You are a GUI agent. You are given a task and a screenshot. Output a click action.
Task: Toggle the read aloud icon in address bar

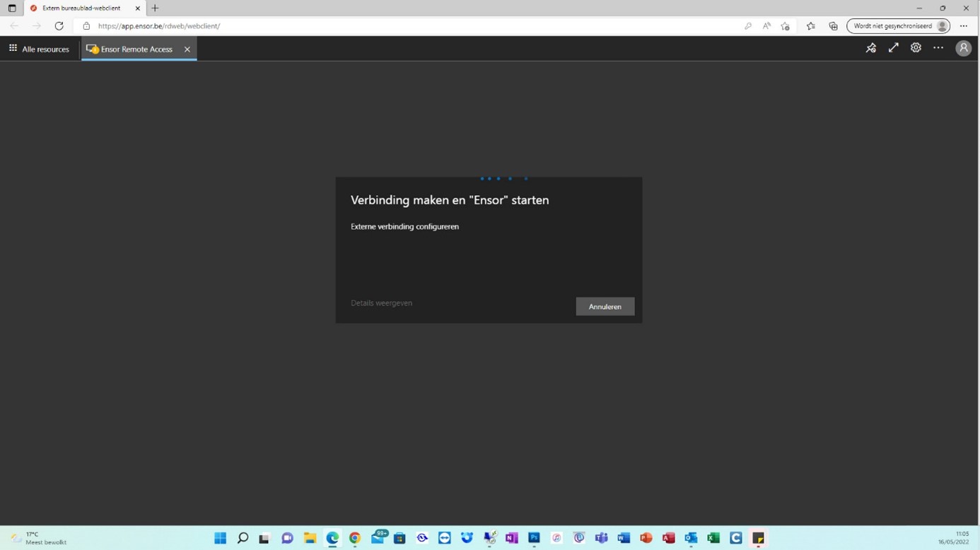(766, 26)
